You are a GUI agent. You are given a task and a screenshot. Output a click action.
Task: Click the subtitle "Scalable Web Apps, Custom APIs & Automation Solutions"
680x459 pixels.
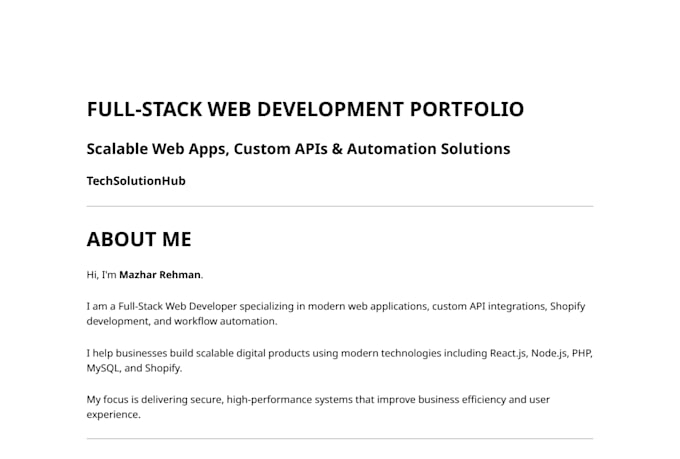pyautogui.click(x=298, y=149)
